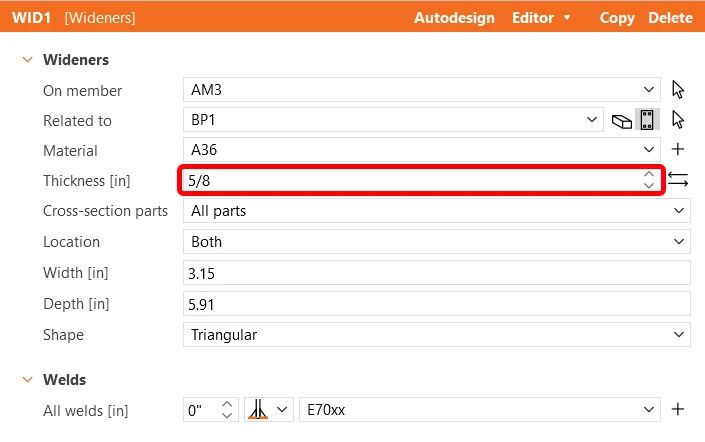Toggle the plate-with-bolts icon
Viewport: 705px width, 442px height.
click(647, 120)
